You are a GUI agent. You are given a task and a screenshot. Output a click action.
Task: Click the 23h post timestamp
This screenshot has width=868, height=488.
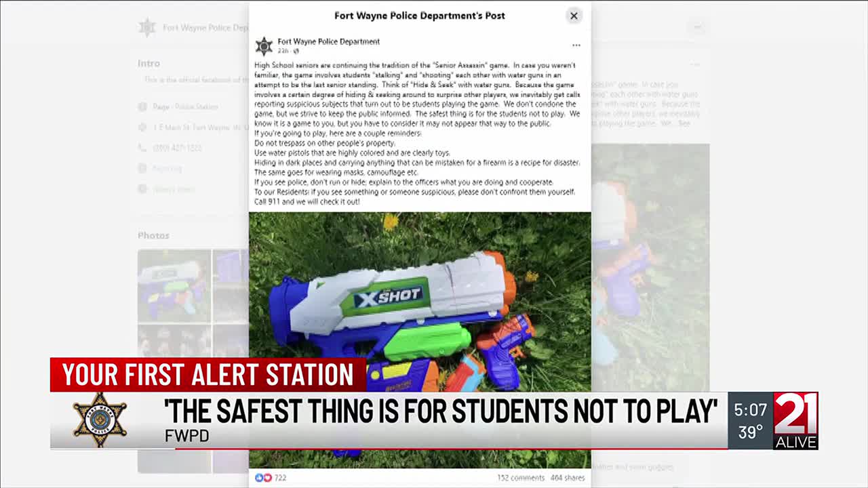coord(283,52)
